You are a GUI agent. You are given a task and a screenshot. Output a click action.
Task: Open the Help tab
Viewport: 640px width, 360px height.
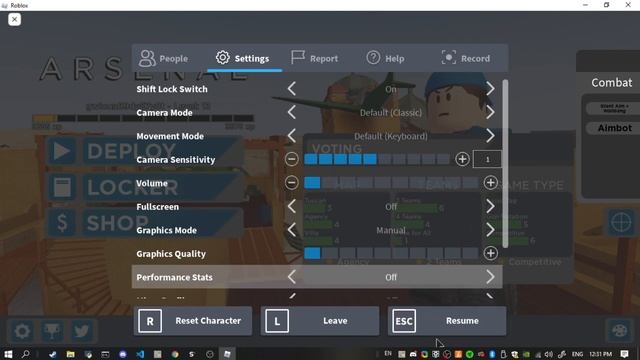[386, 58]
